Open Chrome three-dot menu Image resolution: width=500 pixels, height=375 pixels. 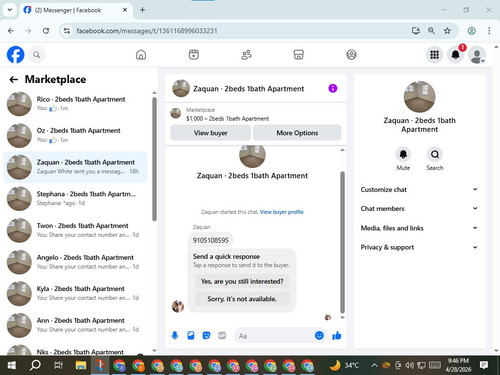tap(489, 31)
